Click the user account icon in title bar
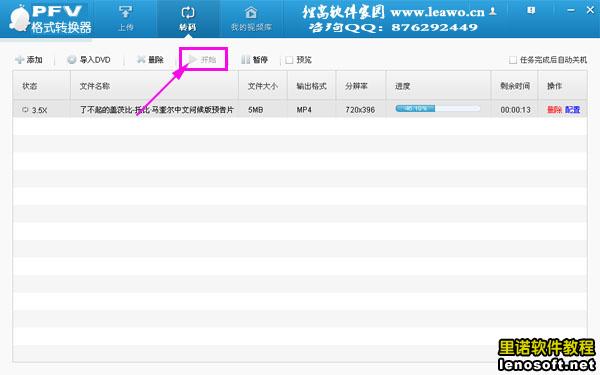The image size is (600, 375). tap(493, 11)
